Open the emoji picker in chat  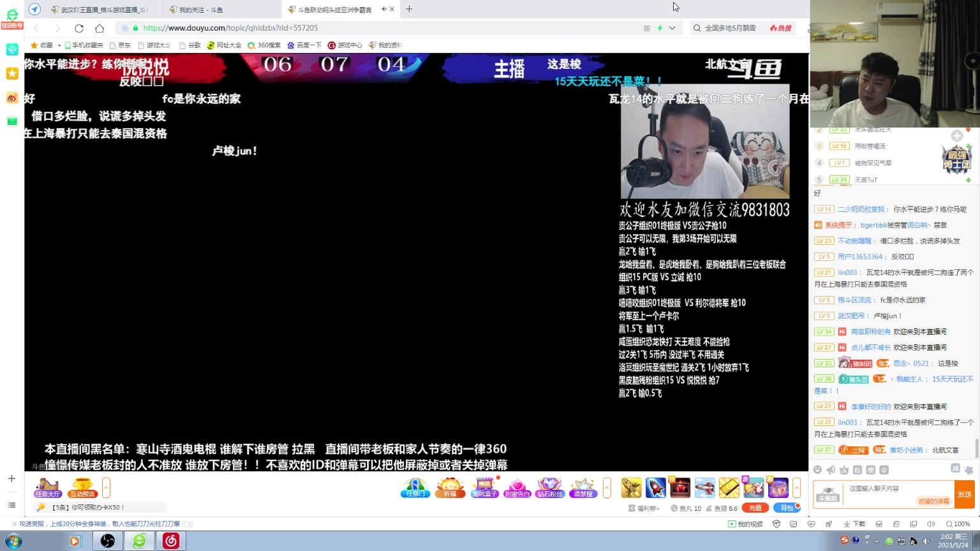click(817, 470)
